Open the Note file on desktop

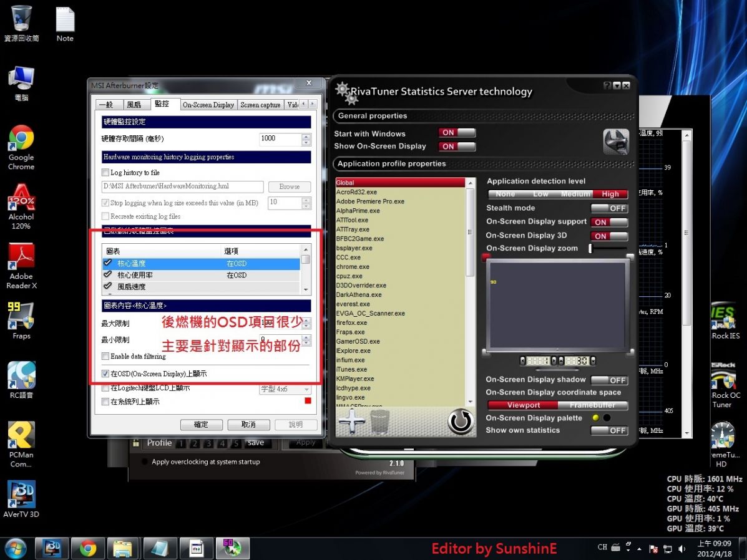pos(65,24)
